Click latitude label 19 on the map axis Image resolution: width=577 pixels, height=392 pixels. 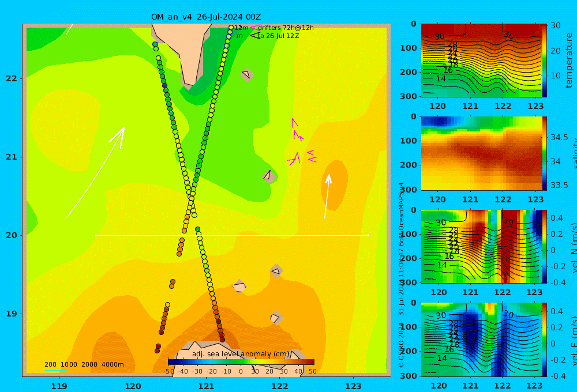(x=12, y=314)
